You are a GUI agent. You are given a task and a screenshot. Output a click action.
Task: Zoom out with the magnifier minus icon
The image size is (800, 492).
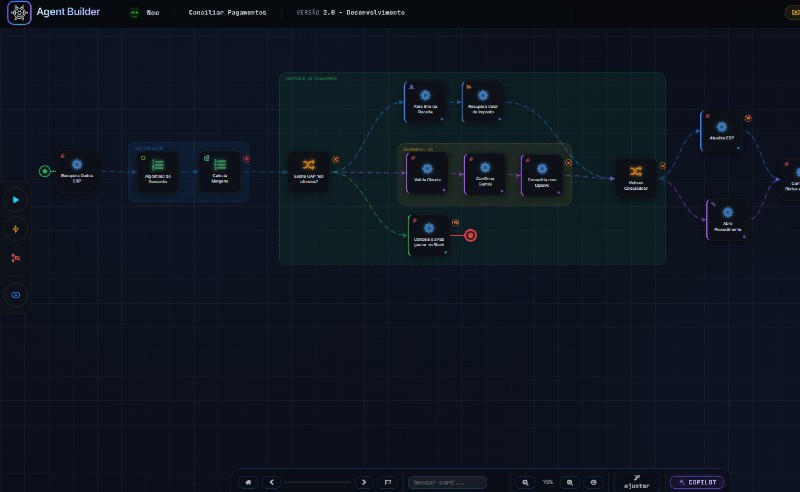525,482
